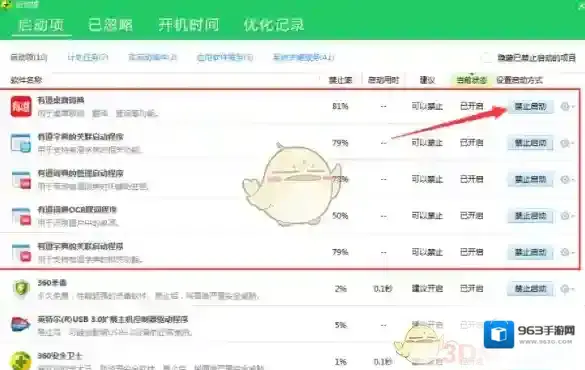The width and height of the screenshot is (585, 370).
Task: Sort by the 软件名称 column header
Action: pos(26,80)
